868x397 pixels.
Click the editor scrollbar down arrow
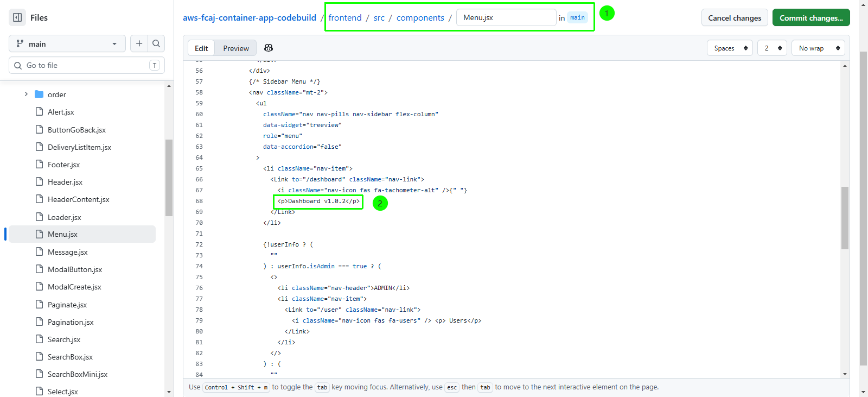pos(845,374)
